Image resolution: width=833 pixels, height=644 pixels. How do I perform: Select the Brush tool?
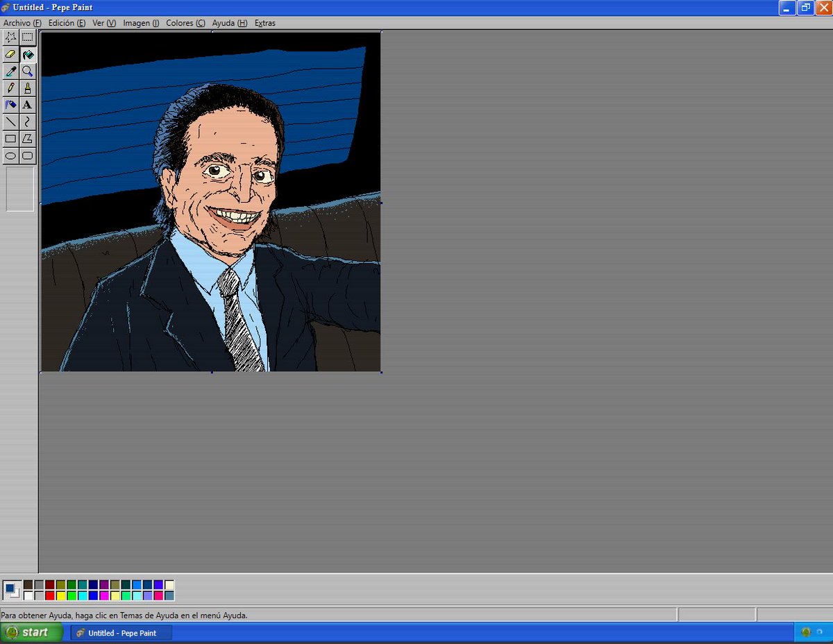(27, 88)
